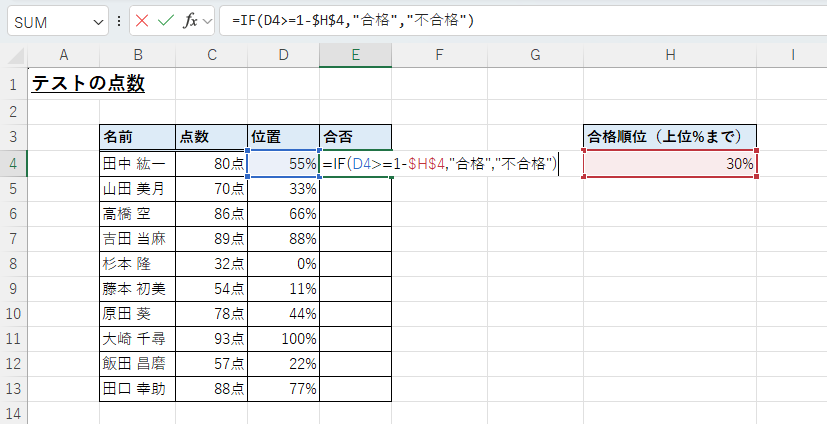
Task: Open Insert Function dialog via fx icon
Action: pos(190,21)
